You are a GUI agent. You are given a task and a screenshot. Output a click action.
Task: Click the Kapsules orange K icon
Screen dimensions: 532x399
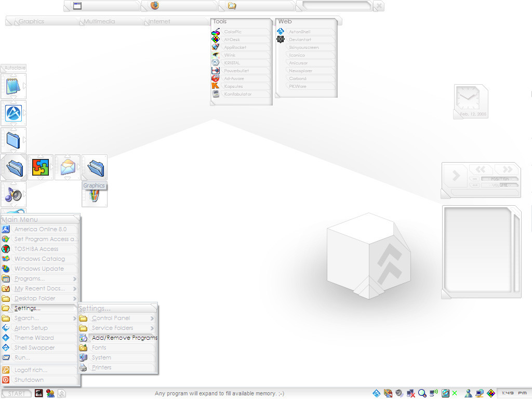coord(216,86)
